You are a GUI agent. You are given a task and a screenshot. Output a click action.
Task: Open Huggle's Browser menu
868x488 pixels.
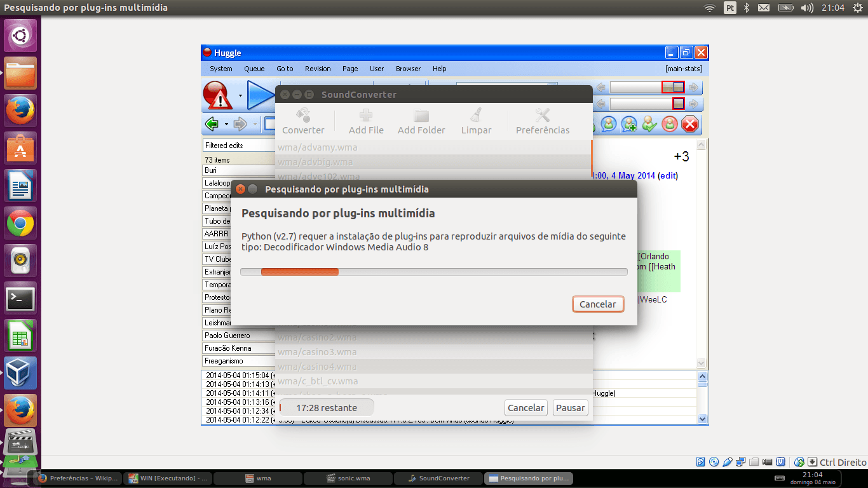click(408, 69)
